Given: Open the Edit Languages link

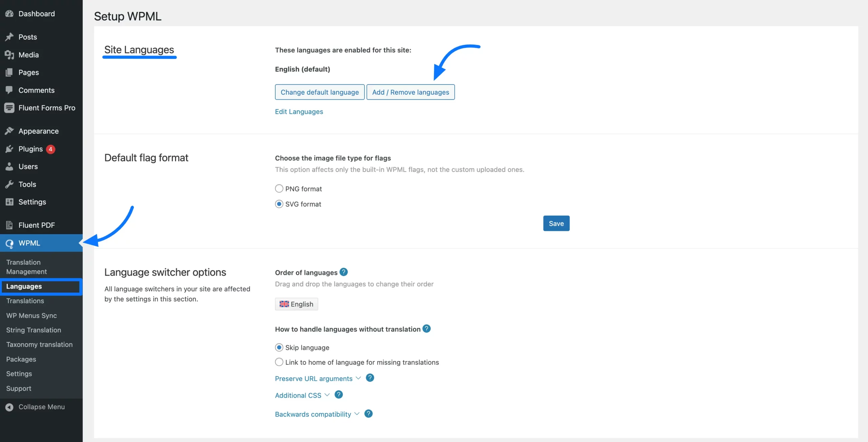Looking at the screenshot, I should click(299, 112).
